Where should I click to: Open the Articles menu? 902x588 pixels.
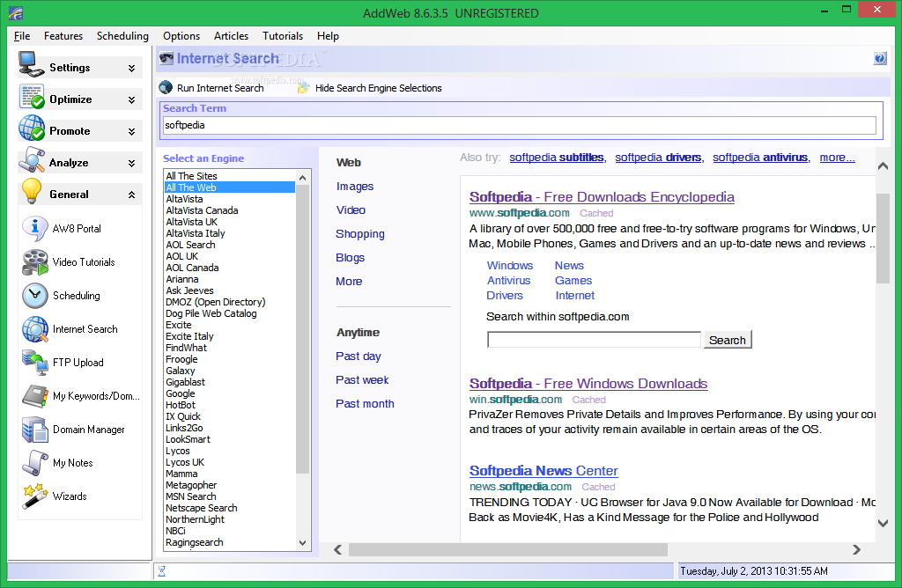[x=232, y=35]
